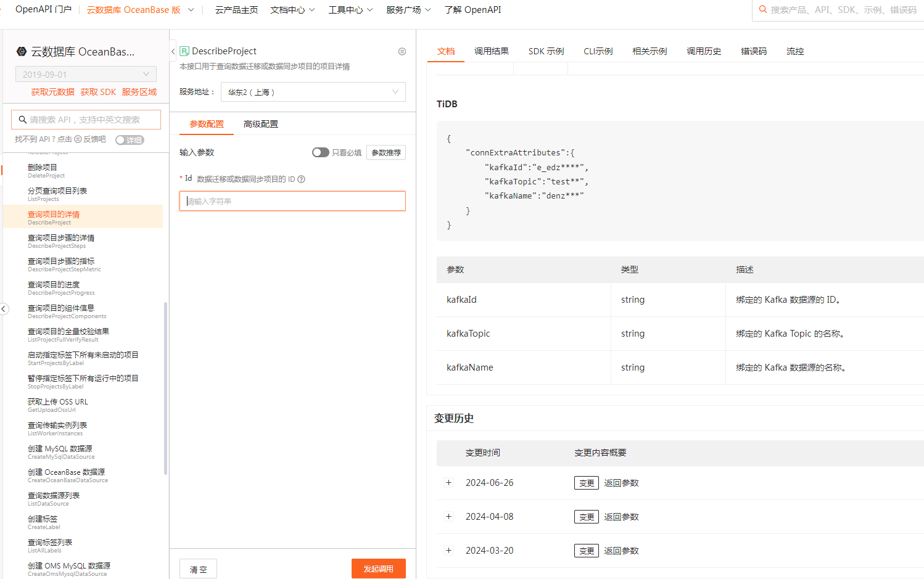The image size is (924, 579).
Task: Click the smiley feedback icon near DescribeProject title
Action: tap(402, 52)
